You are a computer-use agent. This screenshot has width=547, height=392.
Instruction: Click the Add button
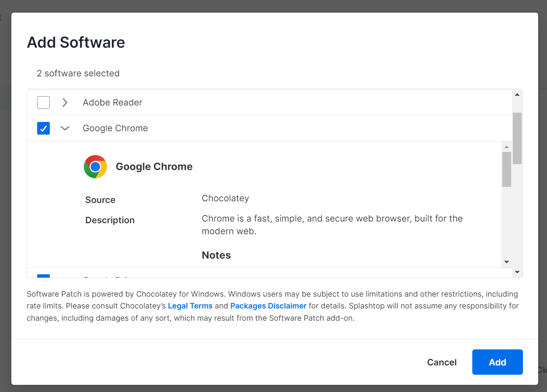coord(497,362)
